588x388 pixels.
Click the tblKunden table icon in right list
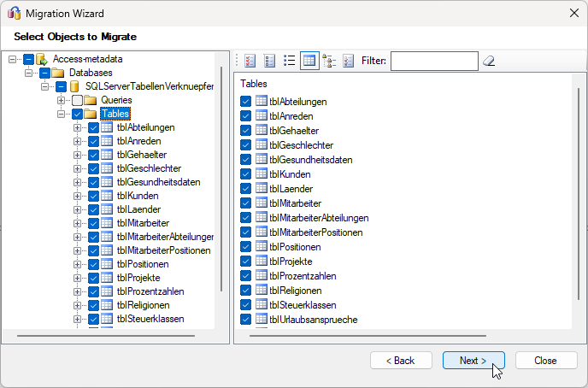click(x=262, y=174)
